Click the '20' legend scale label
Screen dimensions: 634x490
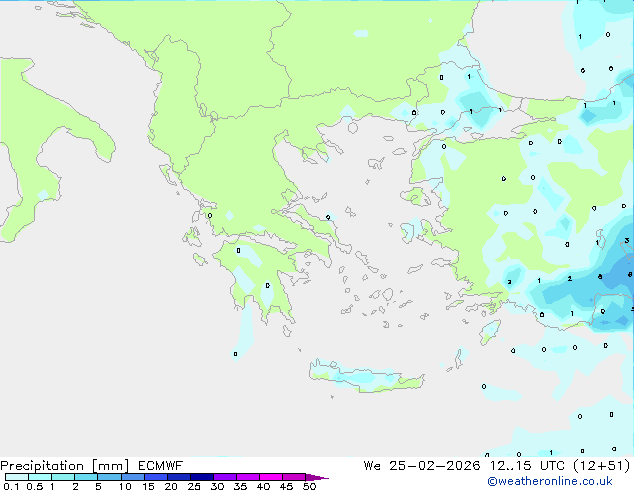171,486
